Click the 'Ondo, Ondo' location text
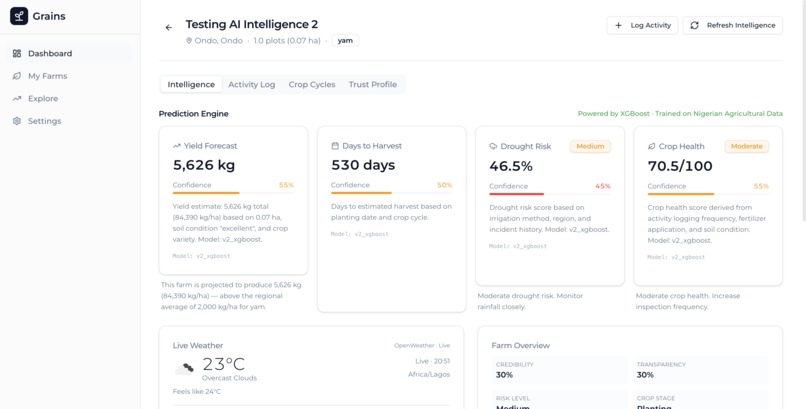 click(x=218, y=41)
